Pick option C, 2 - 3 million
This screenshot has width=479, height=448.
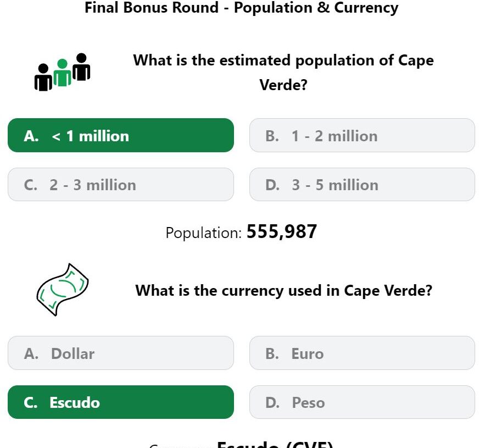(121, 185)
